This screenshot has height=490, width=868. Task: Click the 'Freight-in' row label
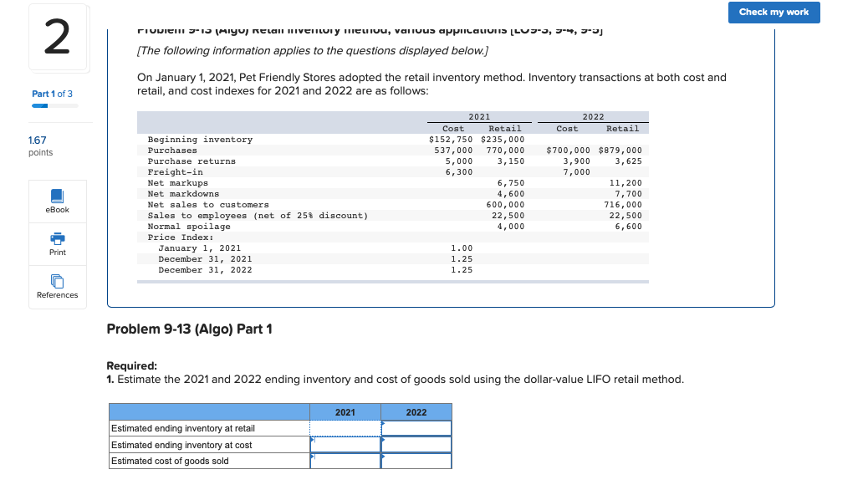[x=175, y=172]
